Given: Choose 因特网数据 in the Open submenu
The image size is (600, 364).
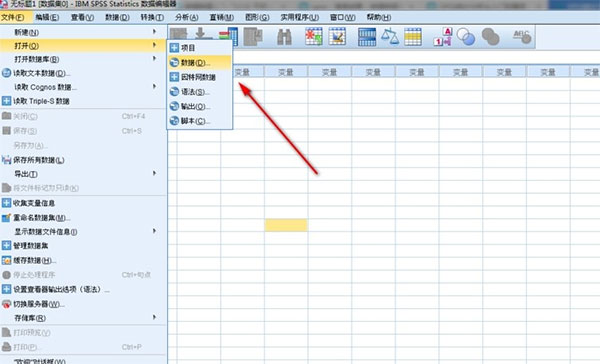Looking at the screenshot, I should pos(199,77).
